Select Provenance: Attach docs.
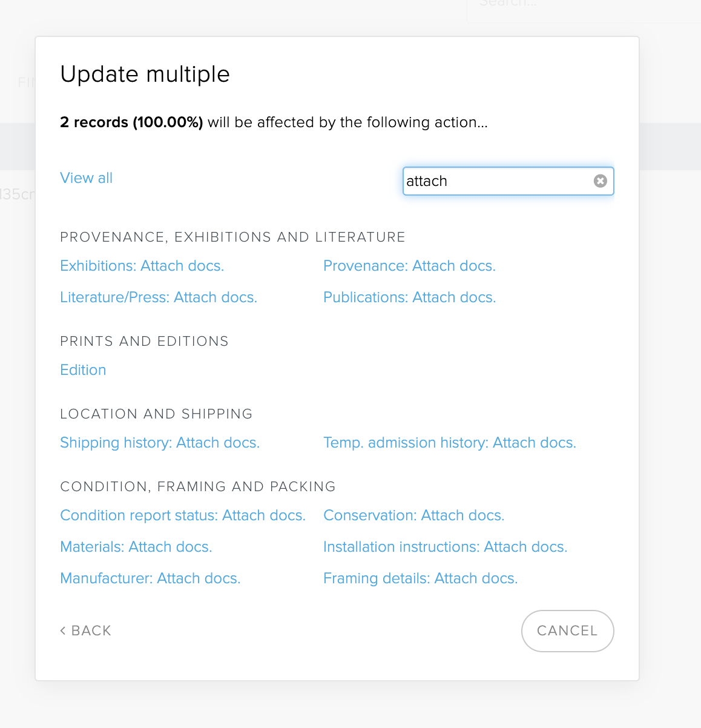The width and height of the screenshot is (701, 728). [x=409, y=266]
